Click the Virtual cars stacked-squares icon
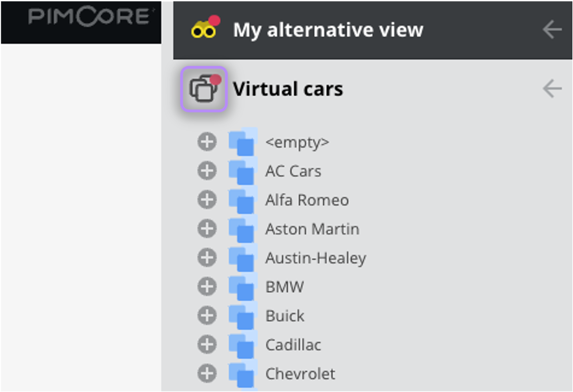The height and width of the screenshot is (392, 573). [204, 89]
